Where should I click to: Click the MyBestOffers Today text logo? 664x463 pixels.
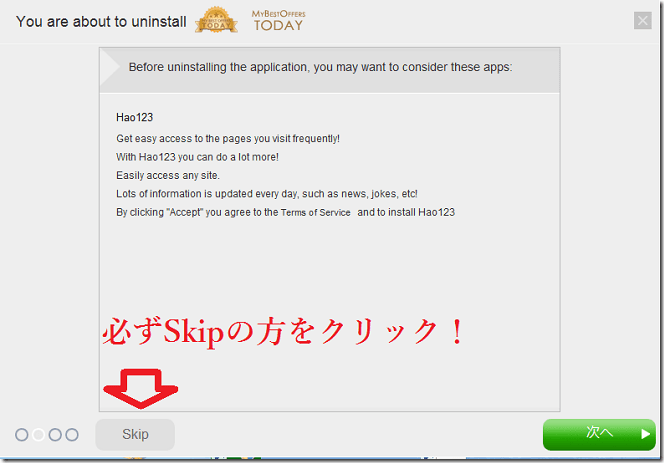[x=277, y=19]
